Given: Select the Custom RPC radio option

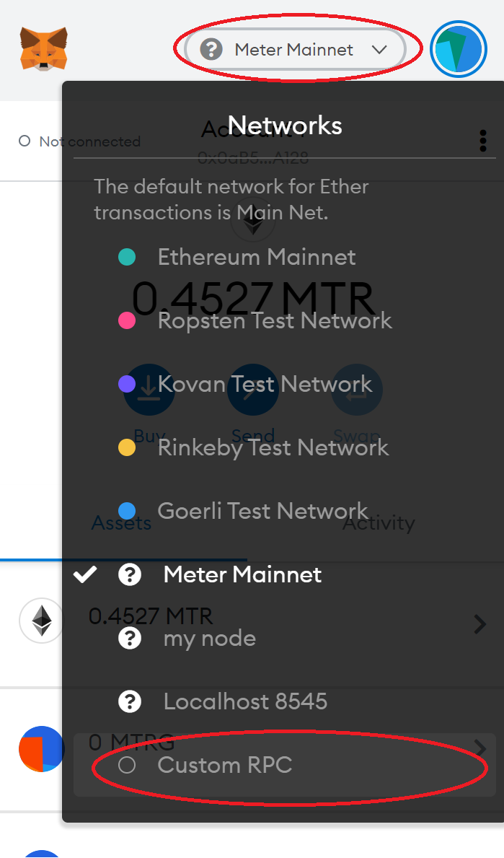Looking at the screenshot, I should (127, 765).
